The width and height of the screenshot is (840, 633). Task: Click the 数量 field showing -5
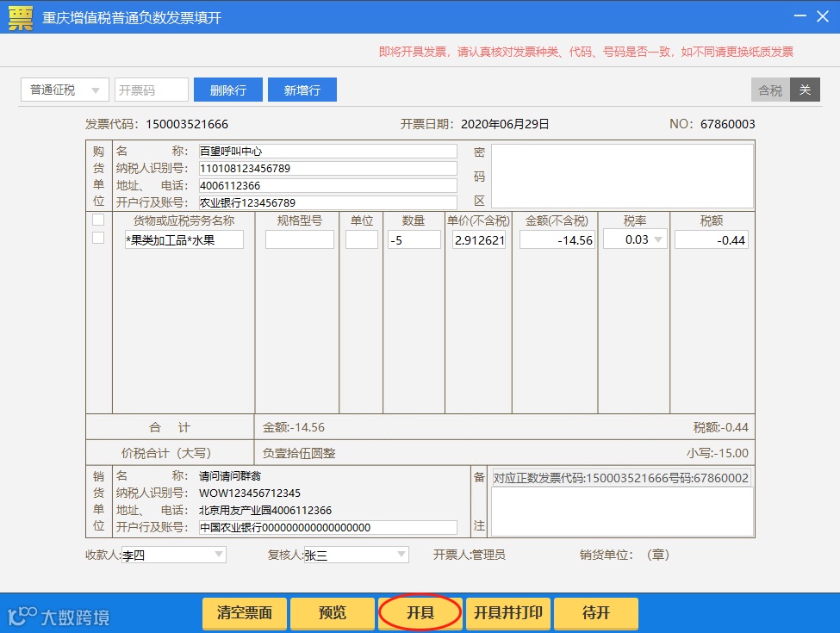(414, 240)
